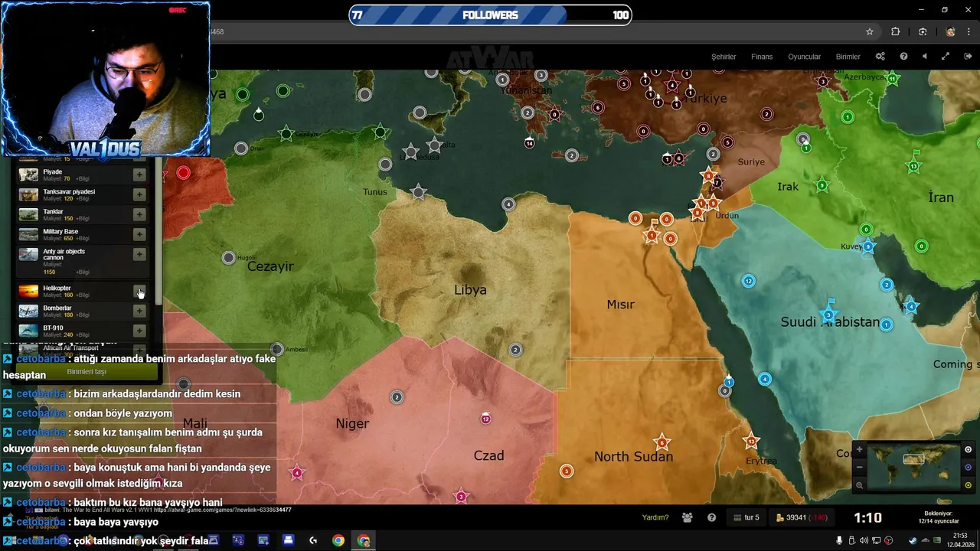Open the Chrome three-dot menu
Viewport: 980px width, 551px height.
pos(969,31)
